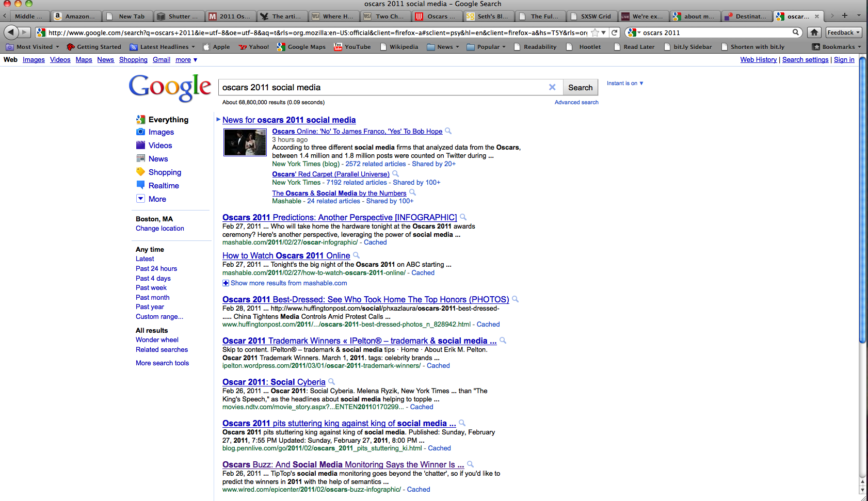Screen dimensions: 868x501
Task: Preview Oscar 2011 Social Cyberia magnifier icon
Action: click(x=332, y=382)
